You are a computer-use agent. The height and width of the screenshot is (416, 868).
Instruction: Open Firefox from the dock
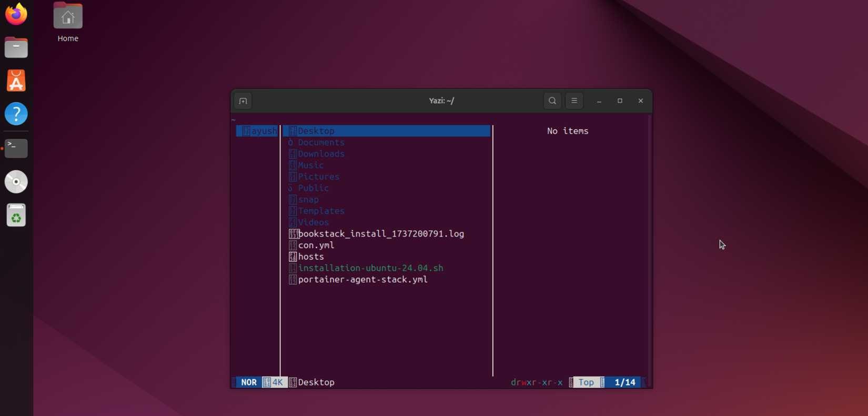click(16, 14)
